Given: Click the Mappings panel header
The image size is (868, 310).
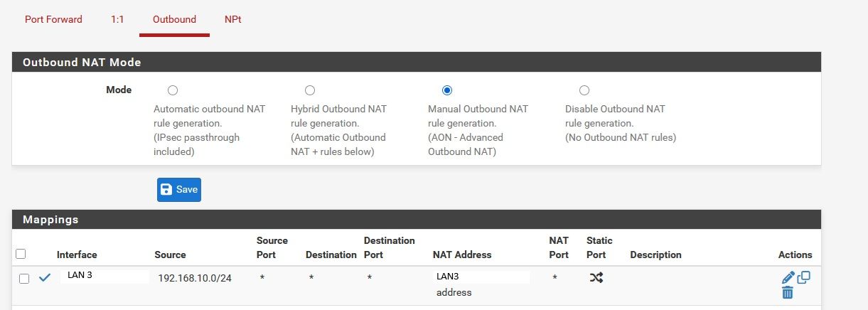Looking at the screenshot, I should pyautogui.click(x=417, y=219).
